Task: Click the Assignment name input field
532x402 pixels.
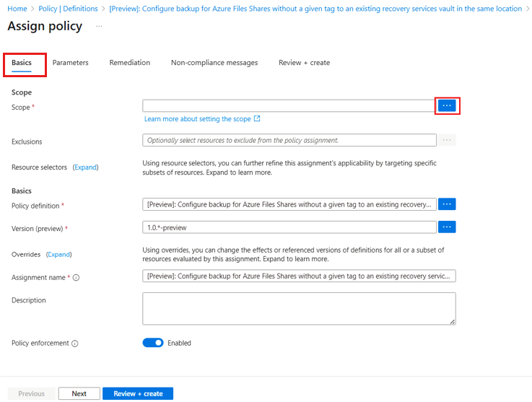Action: tap(299, 276)
